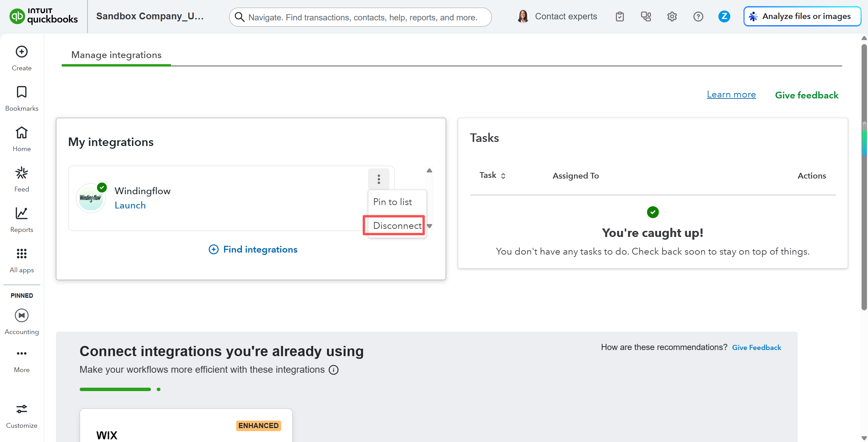This screenshot has width=868, height=442.
Task: Open settings gear icon in header
Action: point(672,17)
